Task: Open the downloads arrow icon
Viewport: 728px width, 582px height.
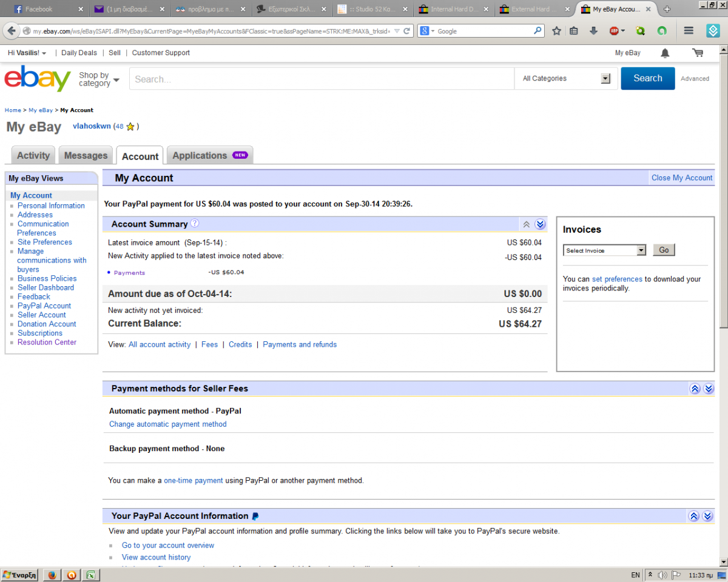Action: 594,31
